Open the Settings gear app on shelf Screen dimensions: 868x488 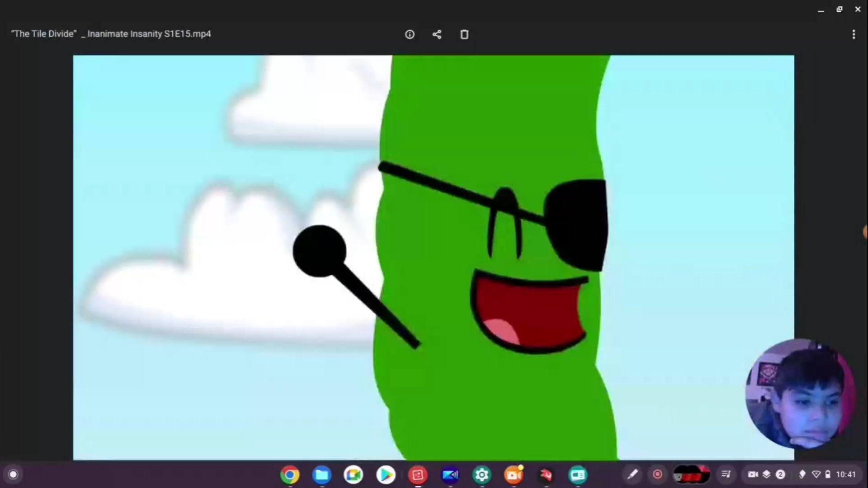(x=482, y=475)
